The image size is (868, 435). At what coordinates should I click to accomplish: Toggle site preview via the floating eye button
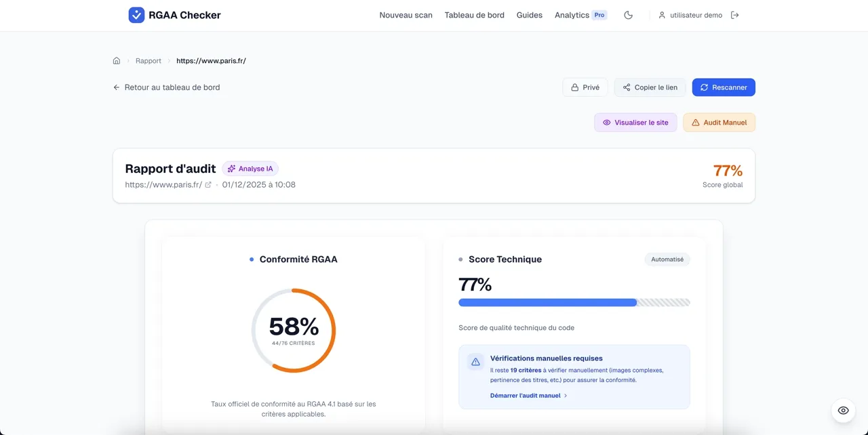pos(842,410)
